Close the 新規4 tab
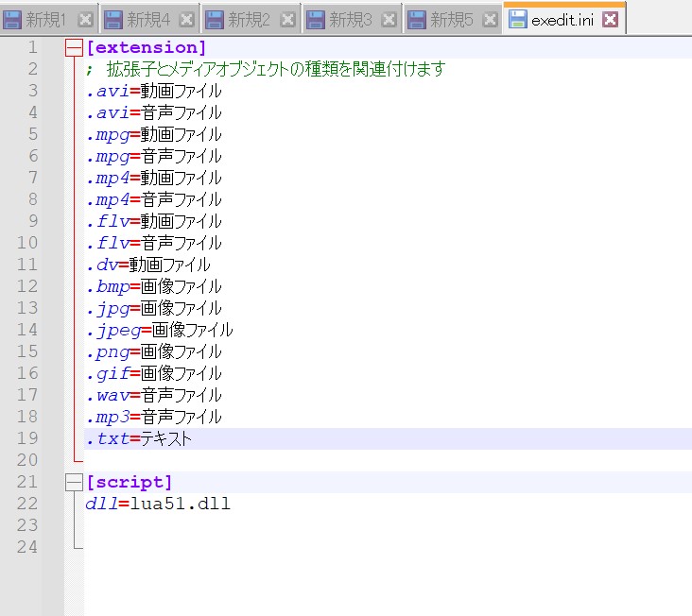 (x=187, y=20)
